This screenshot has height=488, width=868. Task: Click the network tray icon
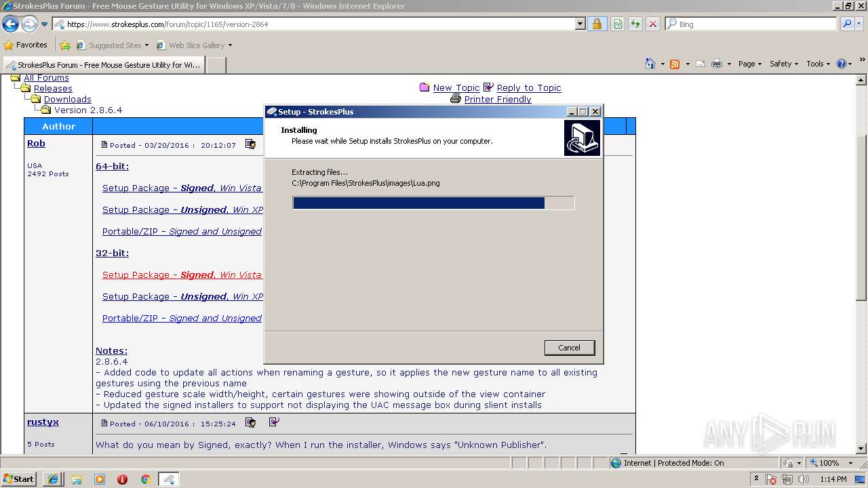[x=788, y=479]
